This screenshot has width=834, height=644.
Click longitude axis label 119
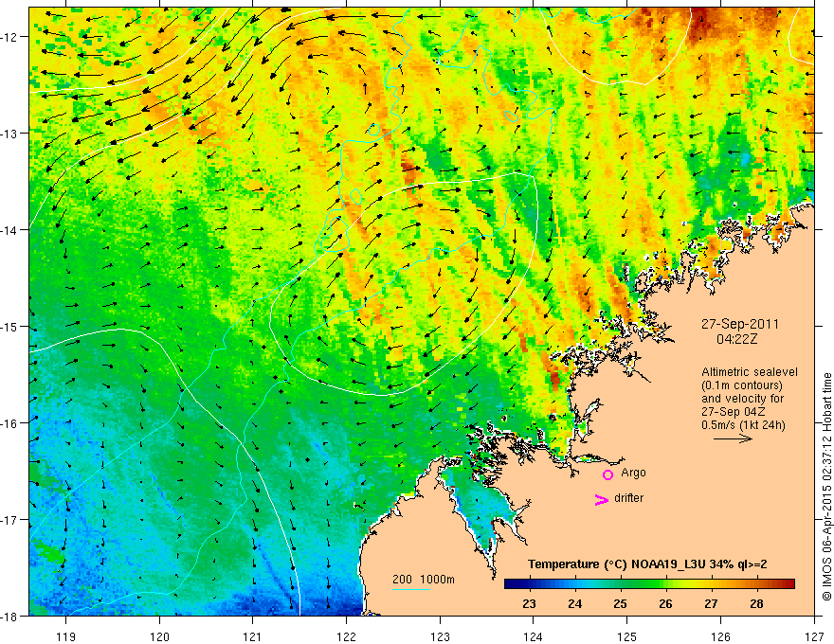(66, 636)
